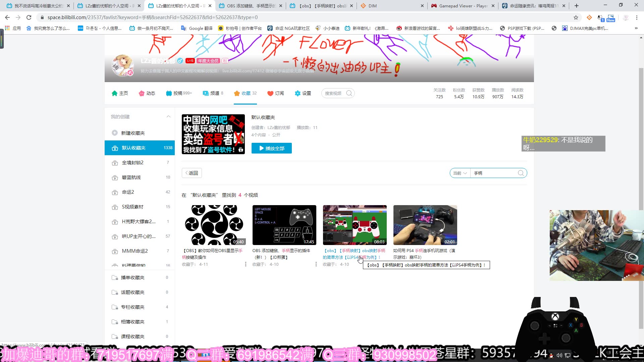Collapse the 我的创建 section

[x=168, y=117]
